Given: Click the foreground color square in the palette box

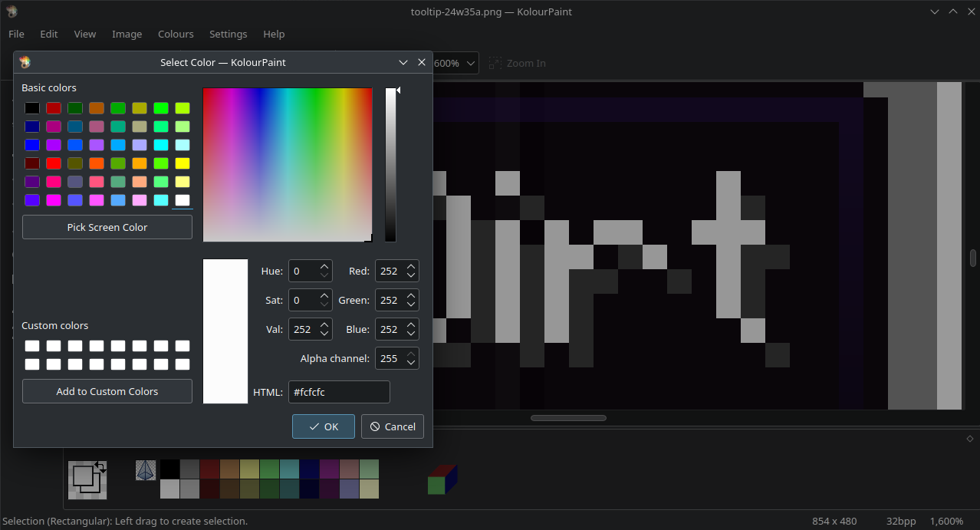Looking at the screenshot, I should 81,476.
